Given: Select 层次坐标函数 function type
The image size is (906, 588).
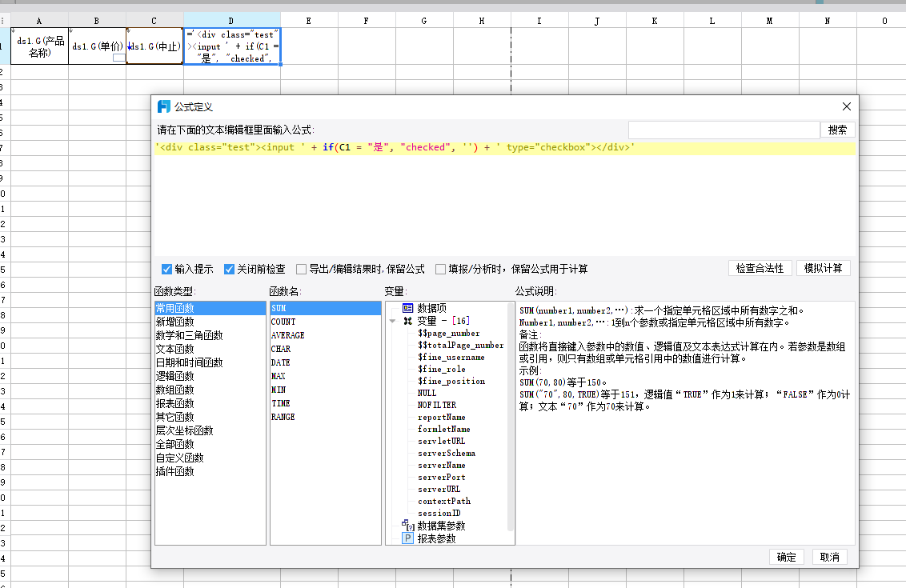Looking at the screenshot, I should [x=210, y=431].
